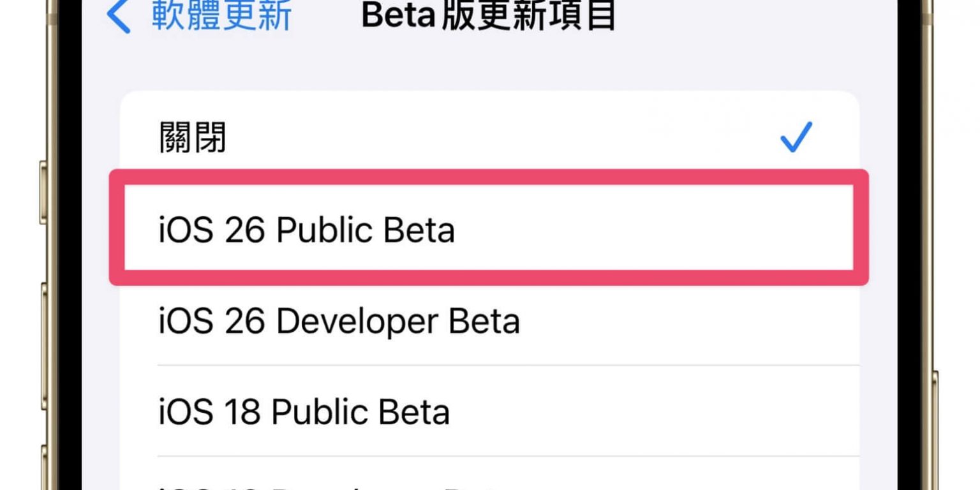980x490 pixels.
Task: Tap the black bezel right of screen
Action: (912, 255)
